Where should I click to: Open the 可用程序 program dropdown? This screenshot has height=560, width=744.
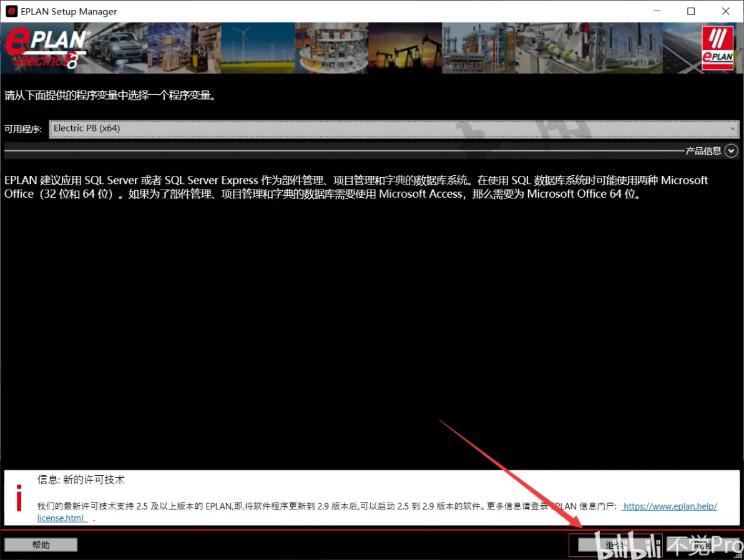pos(394,128)
